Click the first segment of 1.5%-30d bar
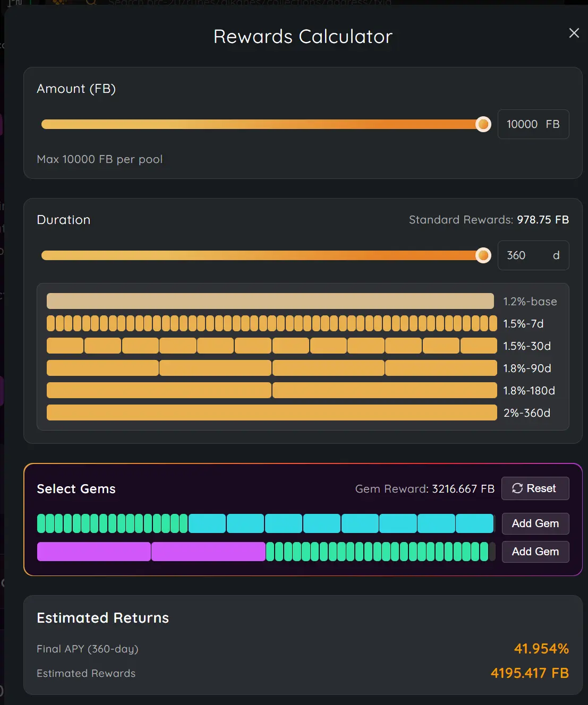 point(65,346)
